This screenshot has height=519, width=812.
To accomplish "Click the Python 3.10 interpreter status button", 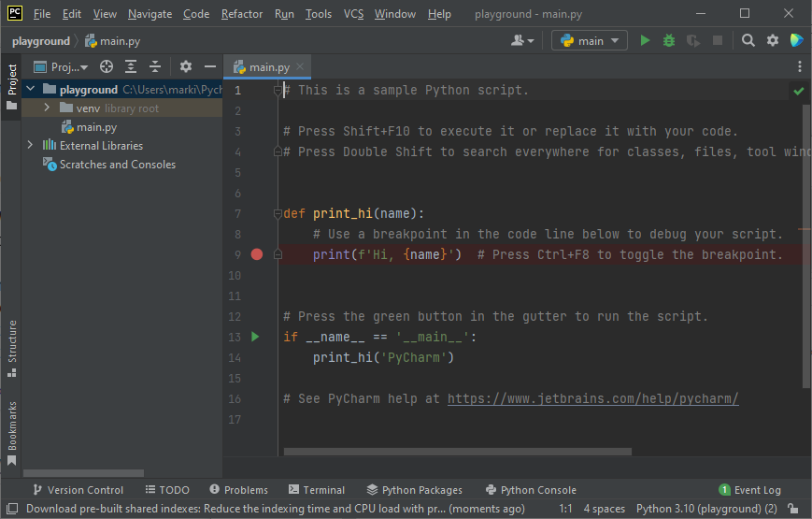I will point(705,509).
